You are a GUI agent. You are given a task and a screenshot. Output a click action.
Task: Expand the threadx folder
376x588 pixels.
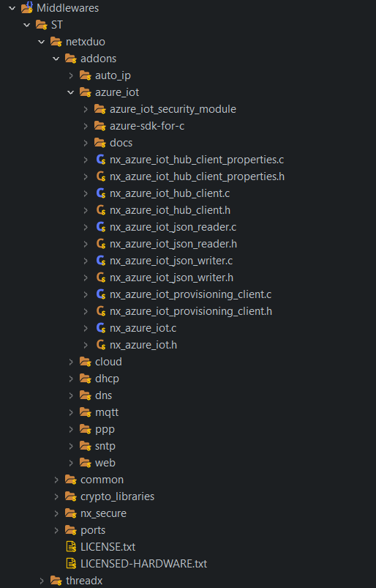[42, 581]
